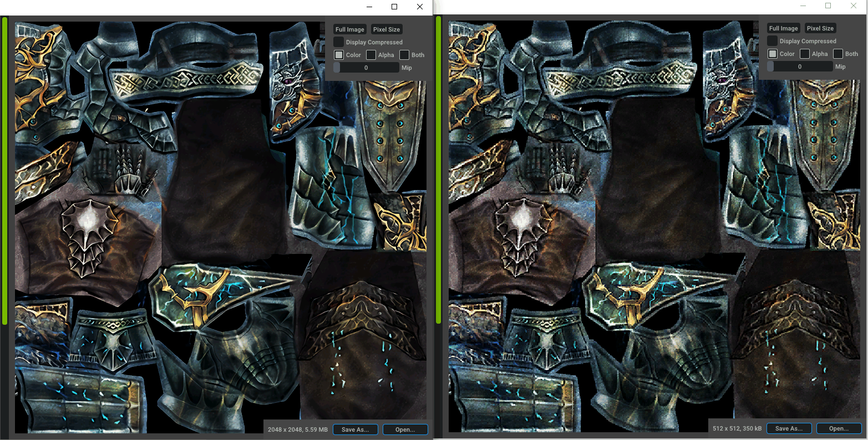Screen dimensions: 868x440
Task: Click the texture preview in the left window
Action: (221, 227)
